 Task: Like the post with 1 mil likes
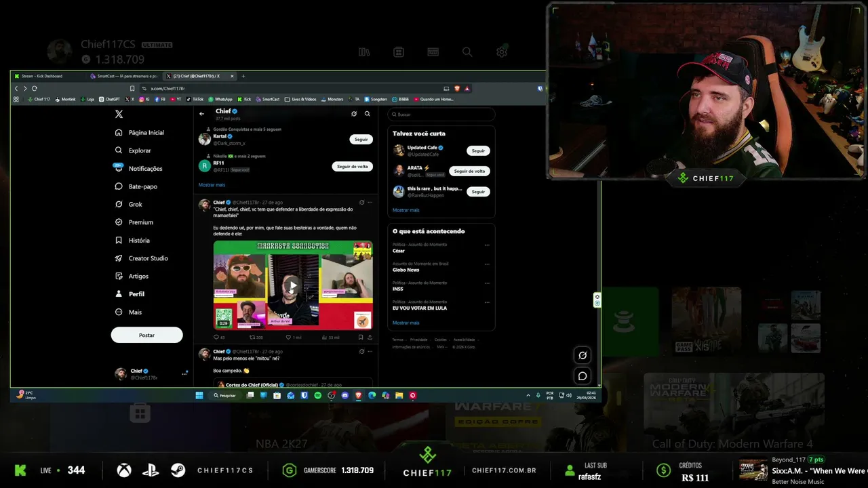[x=293, y=337]
